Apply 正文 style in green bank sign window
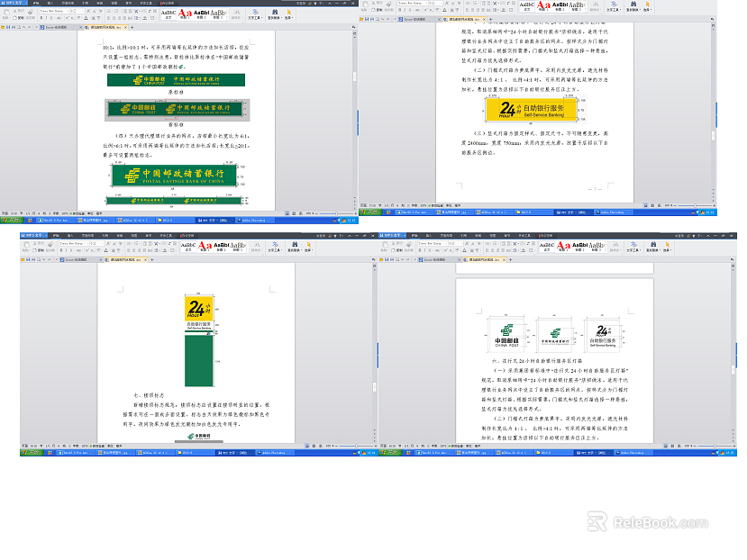Image resolution: width=747 pixels, height=560 pixels. (169, 14)
